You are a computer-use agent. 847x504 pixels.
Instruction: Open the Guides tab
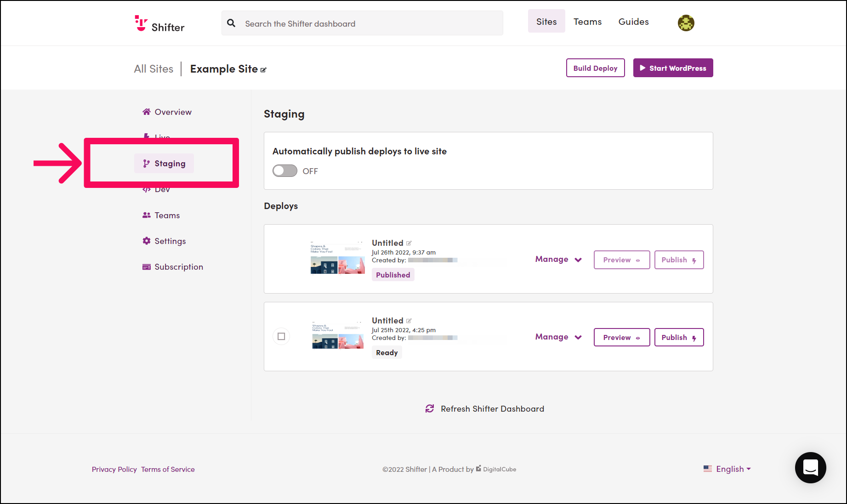pos(633,22)
